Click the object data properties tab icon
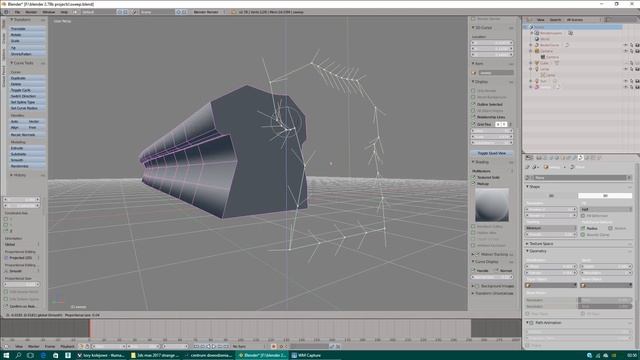640x360 pixels. (x=581, y=158)
